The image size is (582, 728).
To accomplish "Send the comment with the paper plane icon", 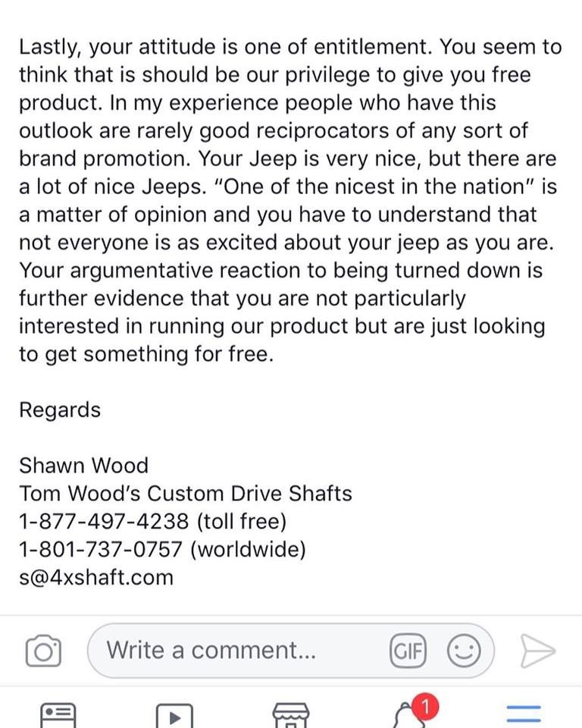I will (537, 651).
